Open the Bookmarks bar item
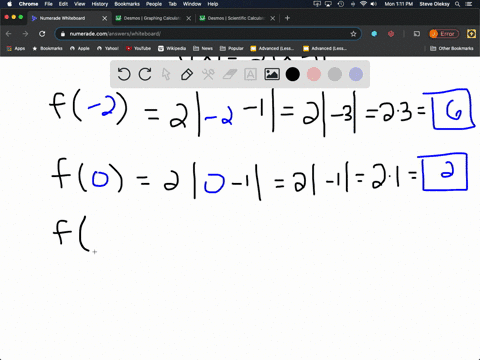Image resolution: width=480 pixels, height=360 pixels. tap(47, 48)
